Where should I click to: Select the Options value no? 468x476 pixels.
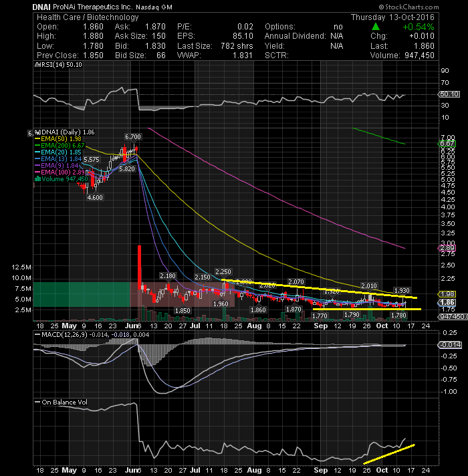click(x=338, y=27)
